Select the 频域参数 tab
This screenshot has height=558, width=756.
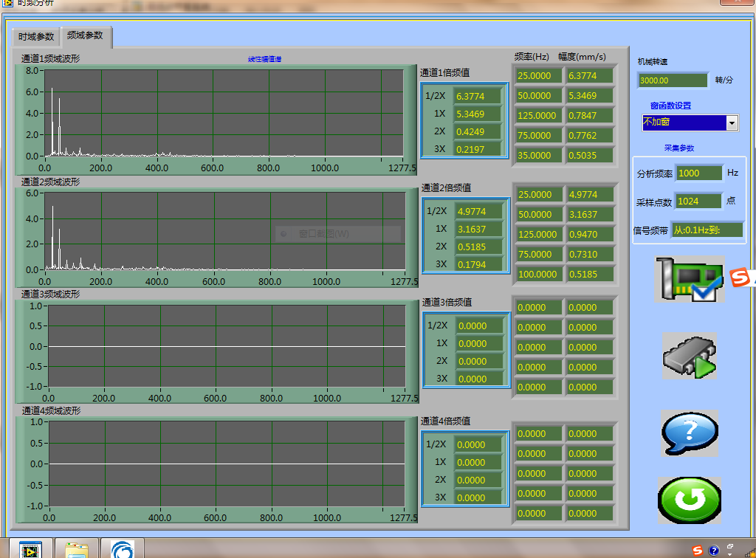point(85,35)
